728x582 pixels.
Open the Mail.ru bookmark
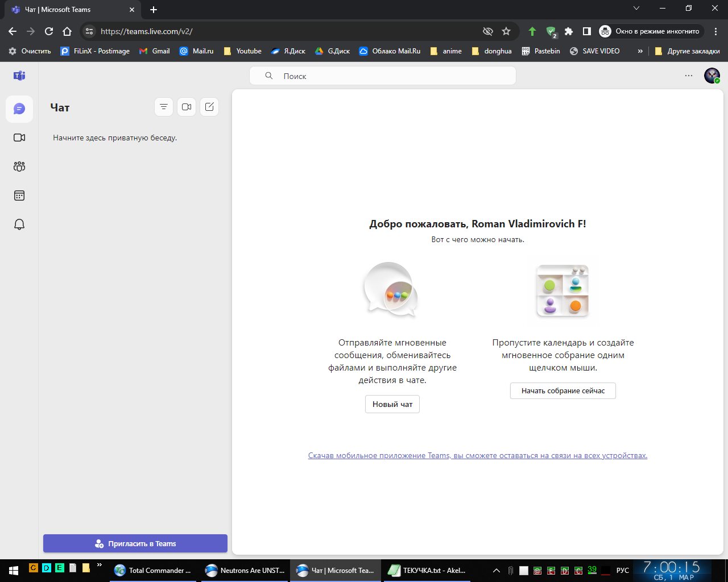click(x=197, y=51)
